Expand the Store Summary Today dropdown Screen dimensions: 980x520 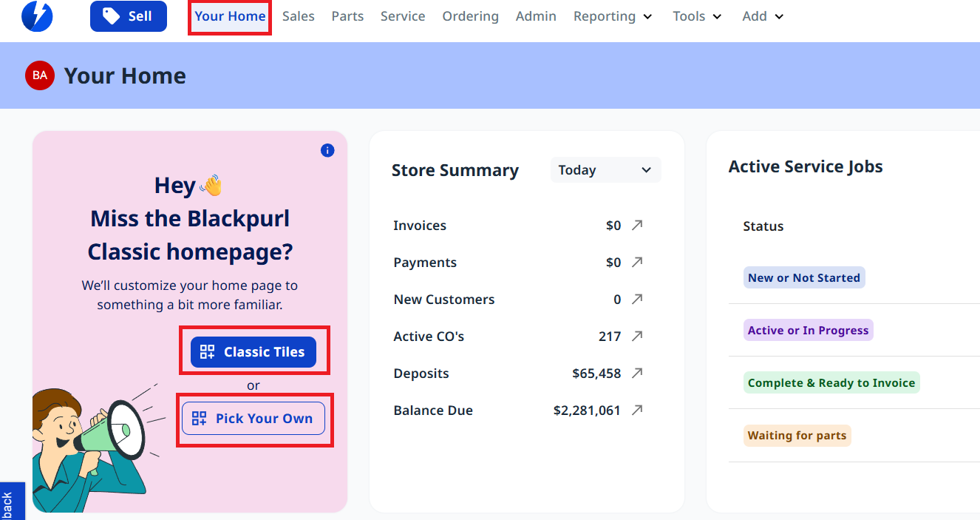pyautogui.click(x=605, y=170)
